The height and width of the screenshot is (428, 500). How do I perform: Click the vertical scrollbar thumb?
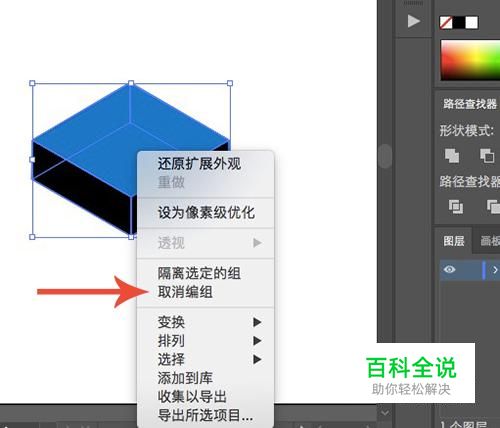click(x=386, y=156)
